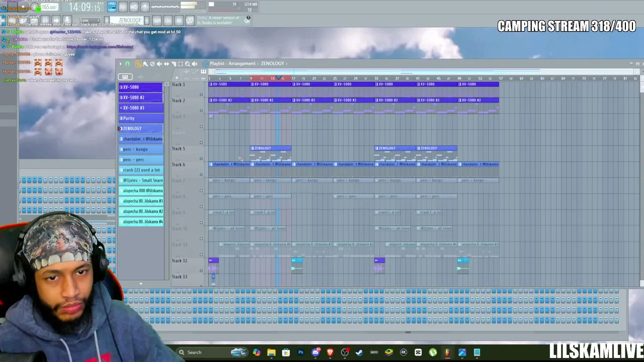
Task: Toggle mute switch on Track 12
Action: [201, 271]
